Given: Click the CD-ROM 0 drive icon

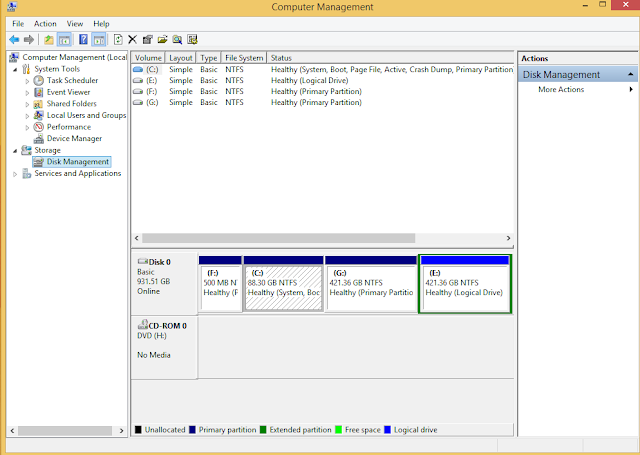Looking at the screenshot, I should click(142, 325).
